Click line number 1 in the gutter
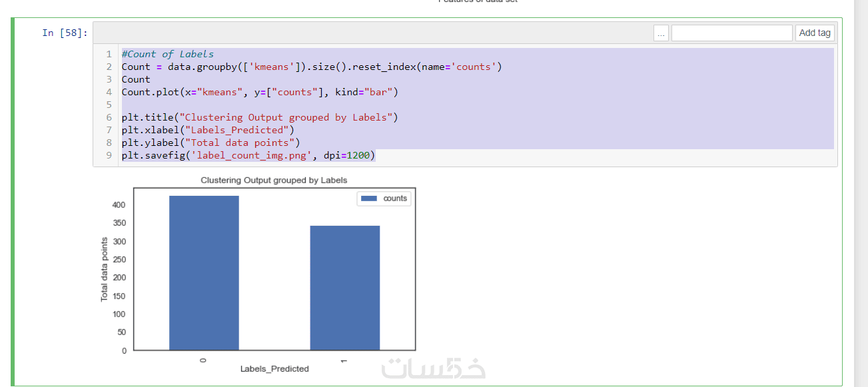The image size is (868, 387). tap(109, 54)
